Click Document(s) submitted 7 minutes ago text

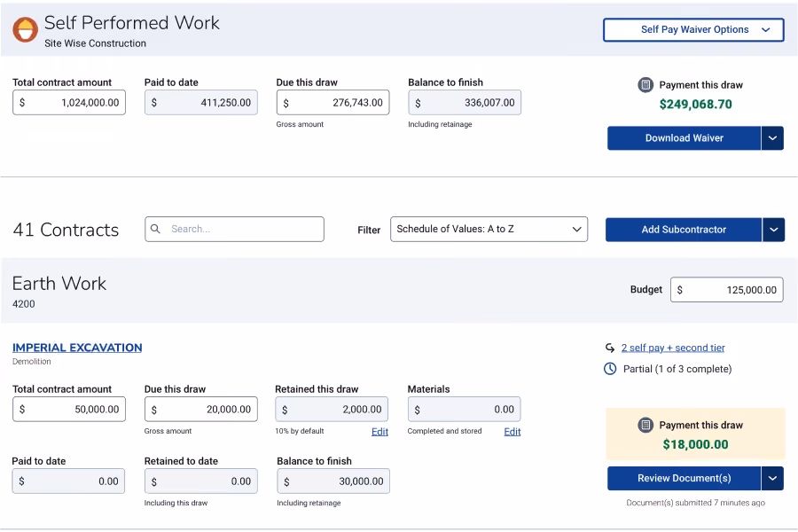coord(695,503)
